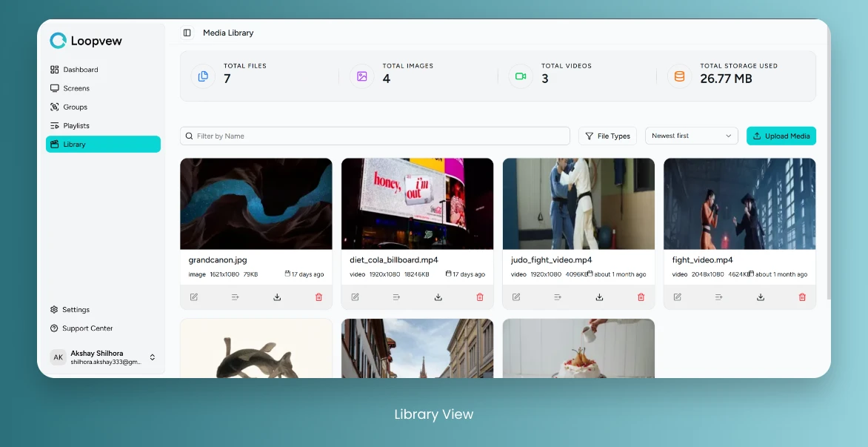The height and width of the screenshot is (447, 868).
Task: Click the fight_video.mp4 file name
Action: tap(703, 259)
